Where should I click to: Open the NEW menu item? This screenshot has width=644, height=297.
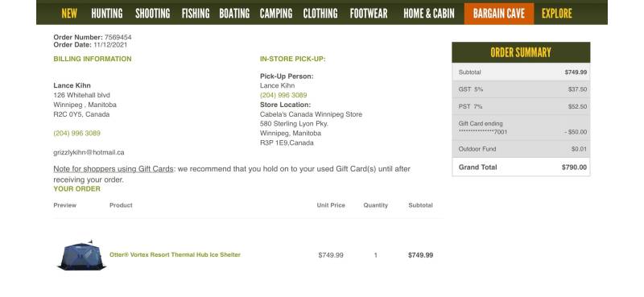[69, 14]
